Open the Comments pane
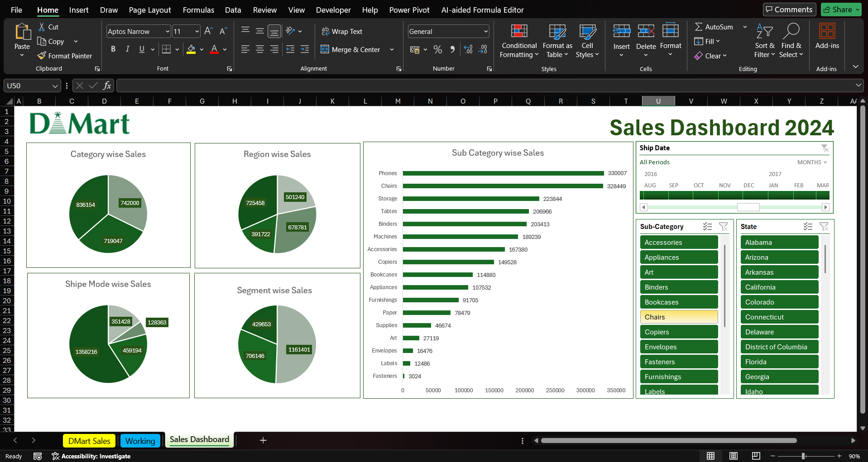The width and height of the screenshot is (868, 462). point(789,9)
